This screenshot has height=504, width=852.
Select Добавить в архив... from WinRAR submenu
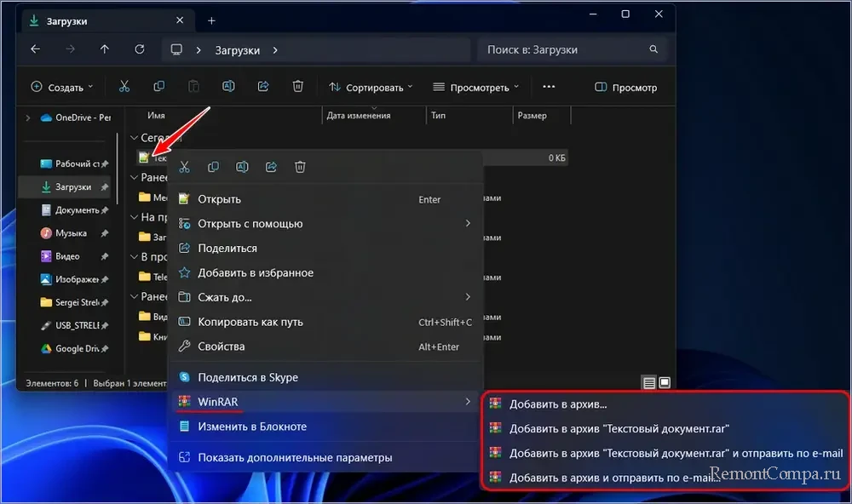click(563, 404)
